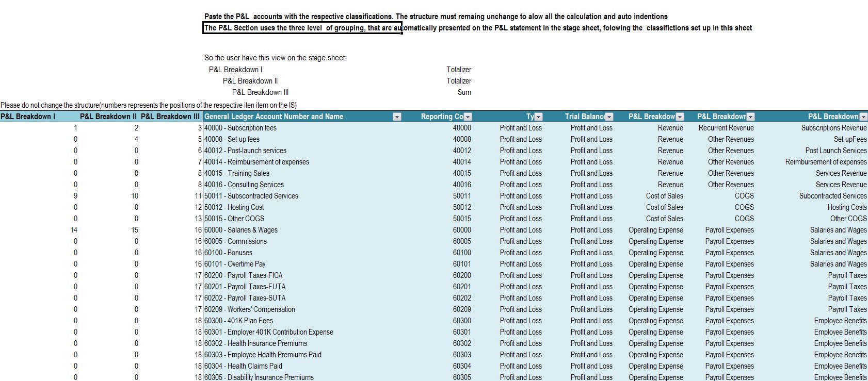This screenshot has width=868, height=381.
Task: Select value '13' in the Other COGS row
Action: (198, 219)
